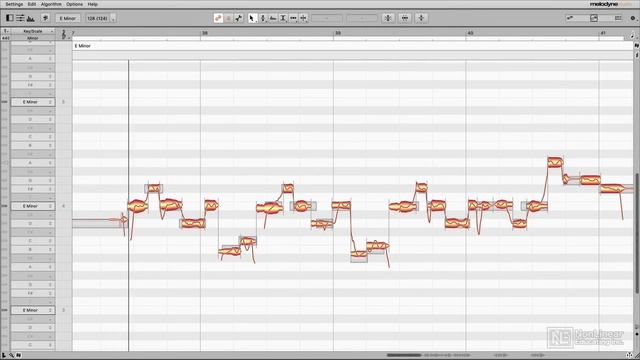640x360 pixels.
Task: Select the Pitch tool
Action: pos(263,18)
